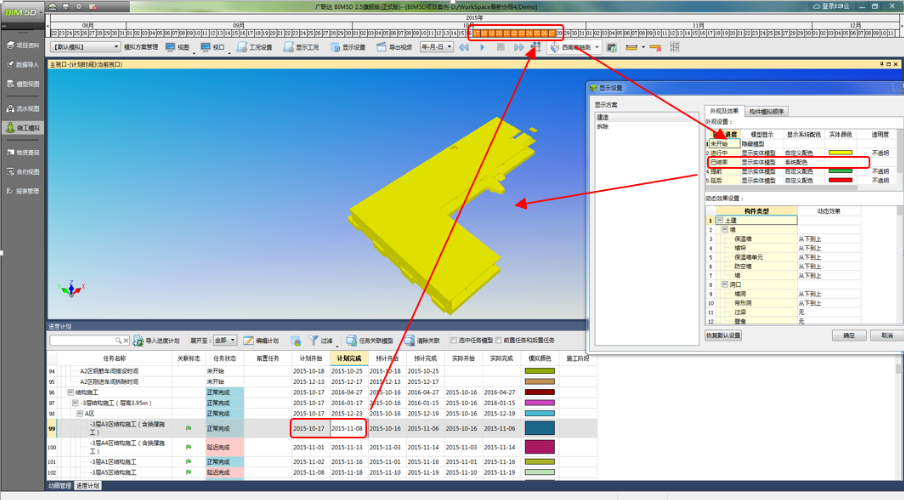Click the delete-measurement icon with red X
Screen dimensions: 904x500
click(655, 47)
